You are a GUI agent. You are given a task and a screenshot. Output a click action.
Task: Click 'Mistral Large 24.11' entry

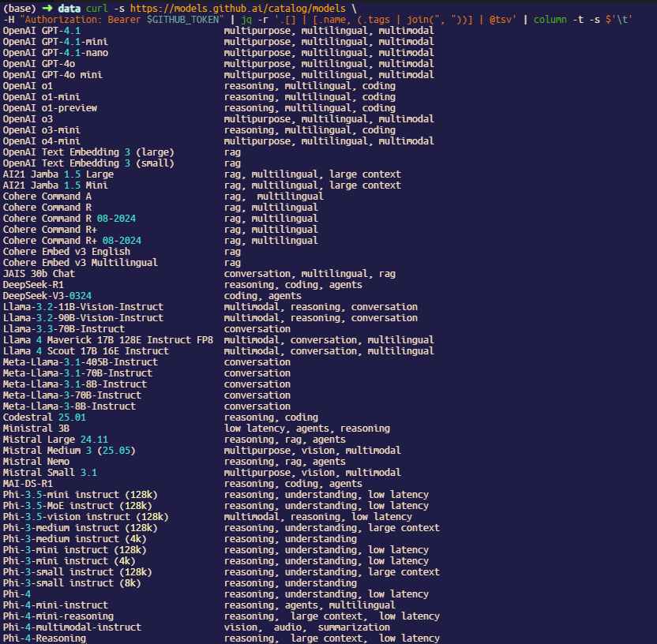tap(55, 440)
